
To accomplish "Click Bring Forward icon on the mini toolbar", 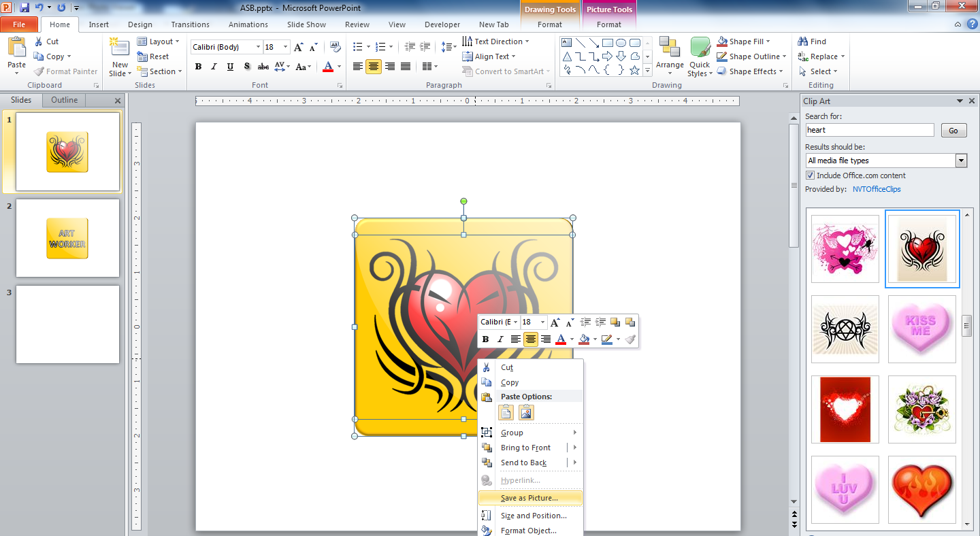I will pos(615,322).
